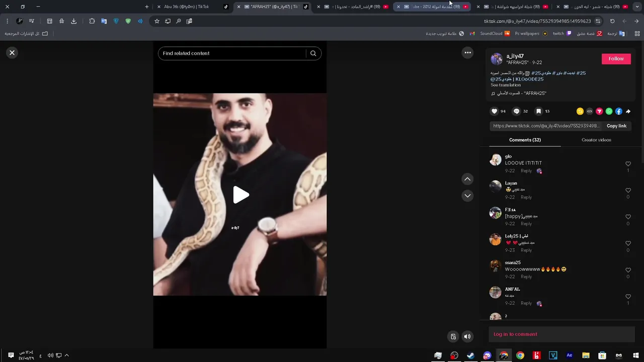Viewport: 644px width, 362px height.
Task: Like the comment by ANFAL
Action: tap(628, 297)
